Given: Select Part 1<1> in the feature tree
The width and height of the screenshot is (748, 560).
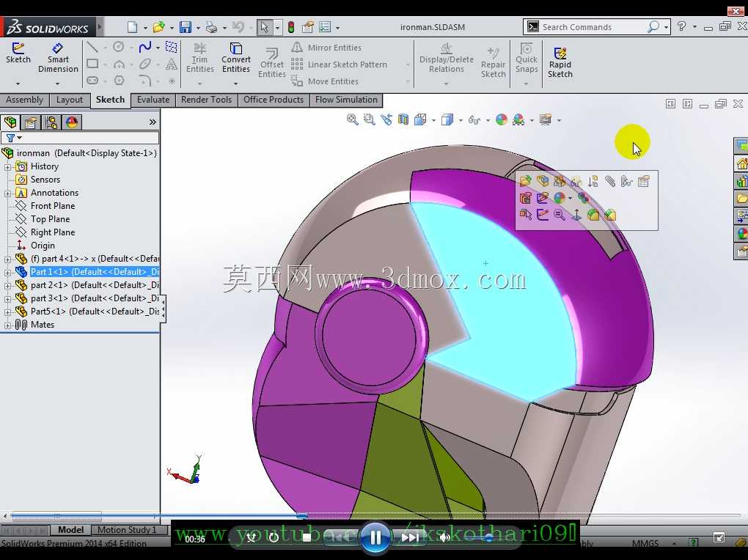Looking at the screenshot, I should tap(95, 272).
